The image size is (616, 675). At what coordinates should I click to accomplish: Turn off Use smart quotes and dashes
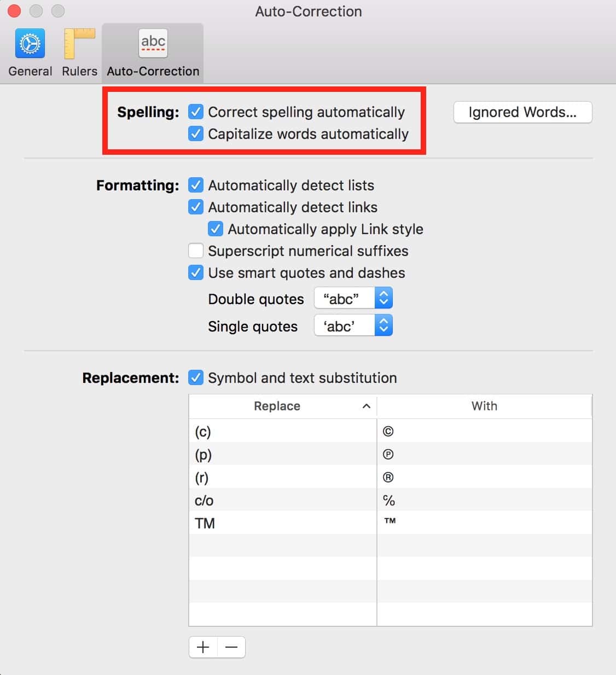tap(196, 273)
